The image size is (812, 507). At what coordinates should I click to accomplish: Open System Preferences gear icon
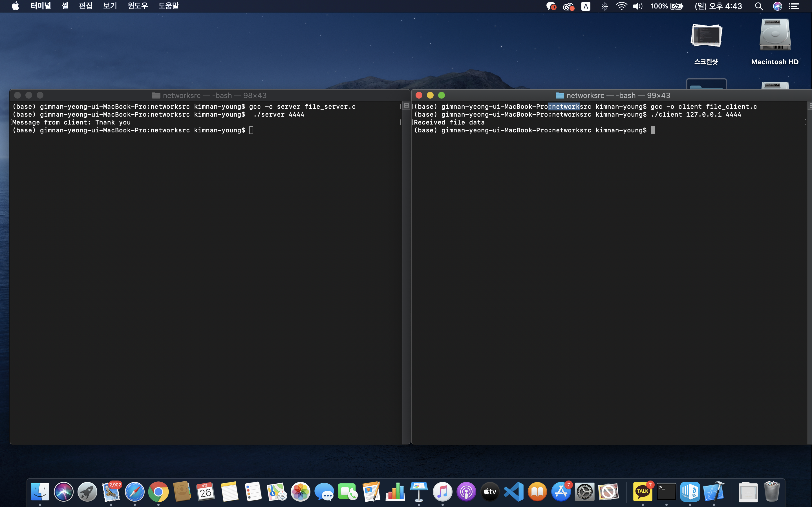(584, 492)
